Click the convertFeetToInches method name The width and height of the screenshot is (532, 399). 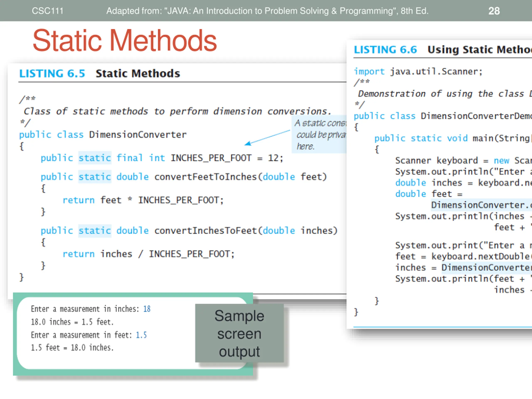coord(205,177)
